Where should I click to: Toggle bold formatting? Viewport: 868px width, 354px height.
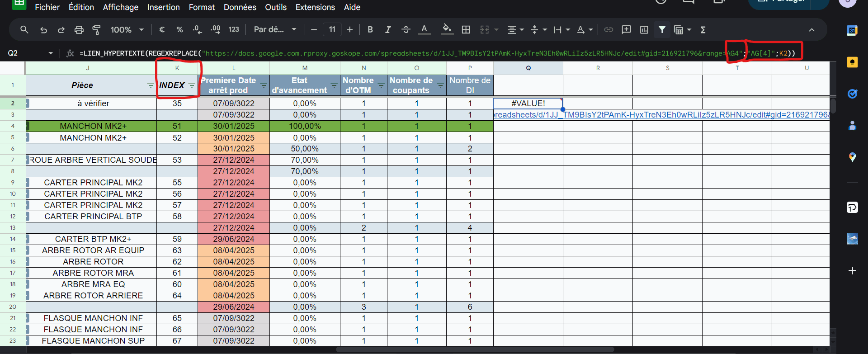tap(370, 30)
